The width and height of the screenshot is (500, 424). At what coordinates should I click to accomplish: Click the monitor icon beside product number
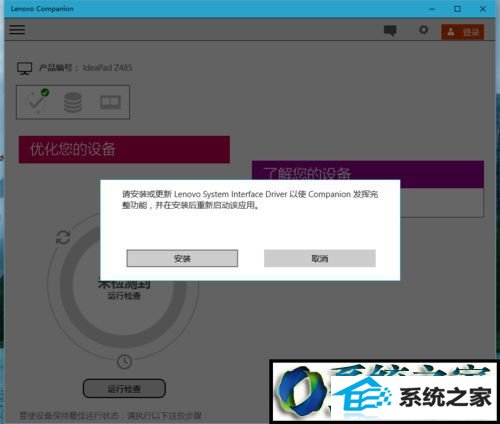24,68
